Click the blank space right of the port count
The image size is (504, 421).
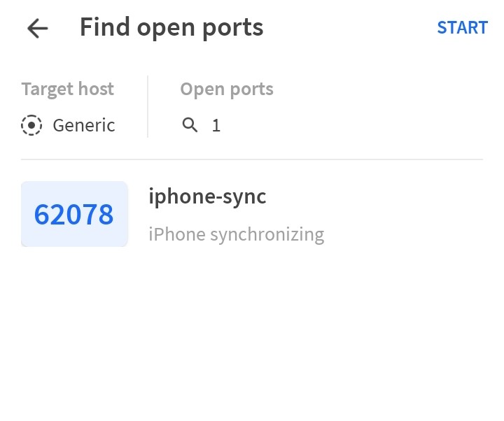pyautogui.click(x=350, y=126)
